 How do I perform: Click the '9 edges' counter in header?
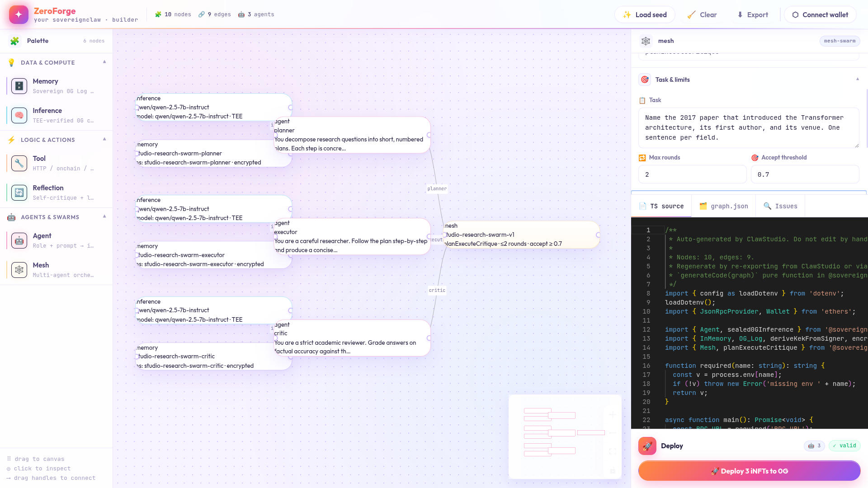point(215,15)
